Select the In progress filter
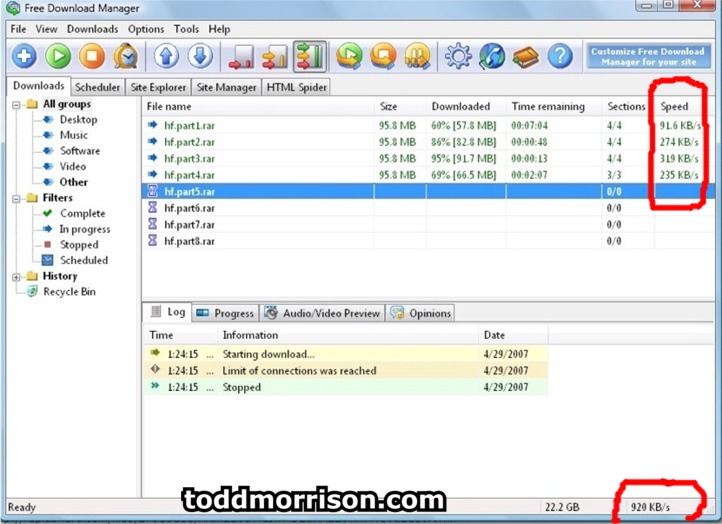The image size is (722, 524). (x=85, y=229)
